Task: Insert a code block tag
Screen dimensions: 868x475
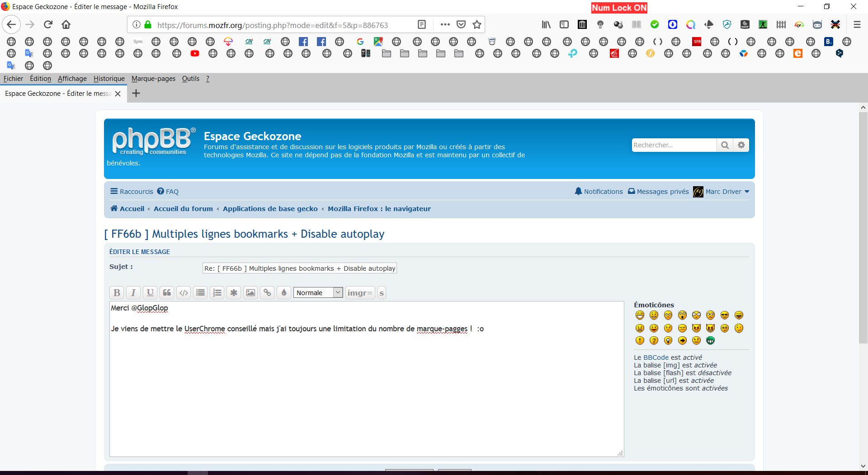Action: point(184,293)
